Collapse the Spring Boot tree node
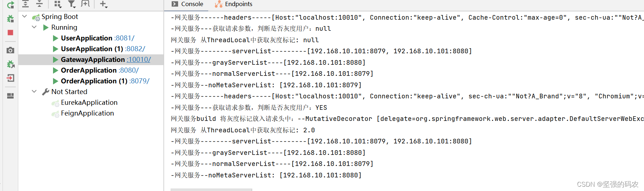644x191 pixels. coord(25,16)
